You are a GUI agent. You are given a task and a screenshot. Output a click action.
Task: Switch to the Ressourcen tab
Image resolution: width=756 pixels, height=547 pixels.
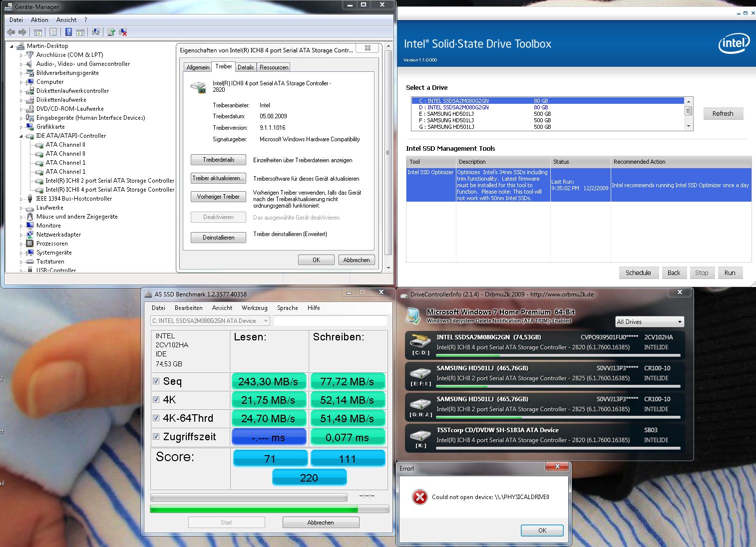[274, 67]
